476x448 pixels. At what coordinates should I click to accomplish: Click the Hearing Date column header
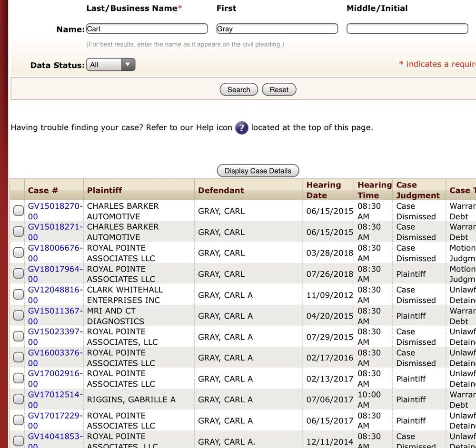(324, 190)
